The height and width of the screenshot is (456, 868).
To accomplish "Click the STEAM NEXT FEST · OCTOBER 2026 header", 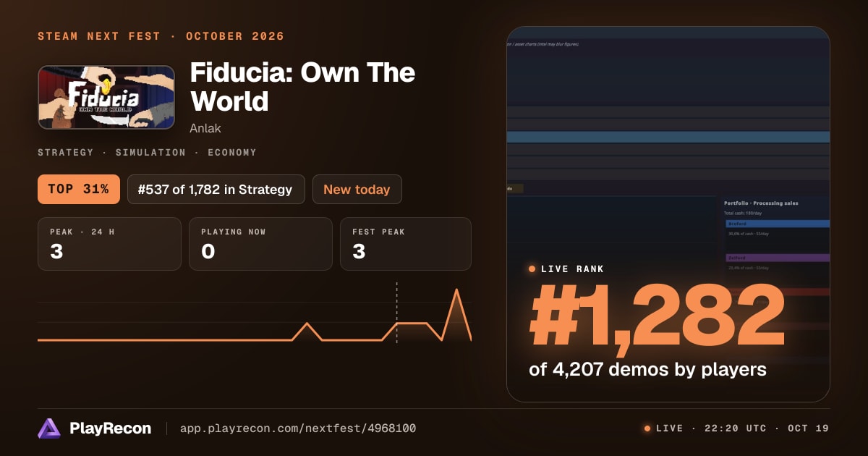I will [x=161, y=36].
